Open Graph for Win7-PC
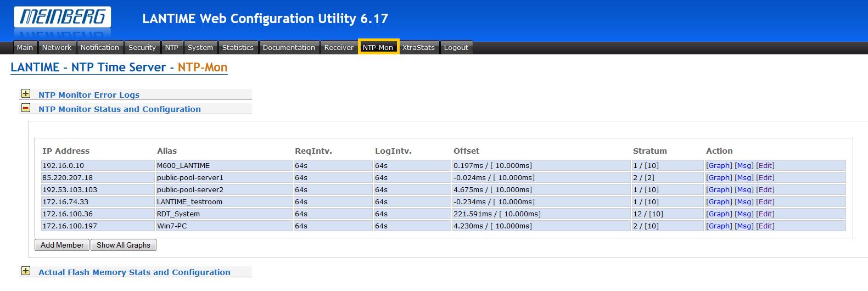Viewport: 868px width, 291px height. coord(719,226)
